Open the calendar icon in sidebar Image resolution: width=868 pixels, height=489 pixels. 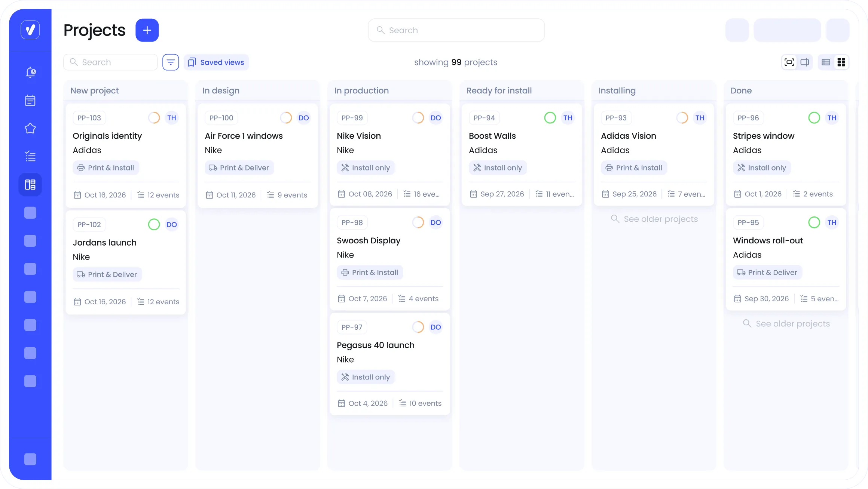click(30, 100)
